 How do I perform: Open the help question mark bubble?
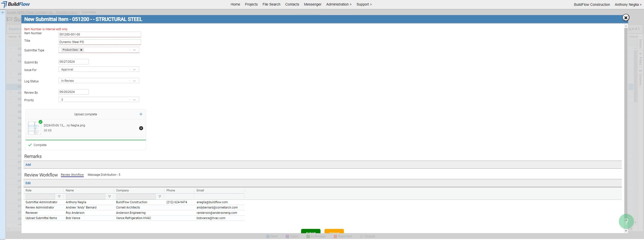tap(626, 221)
